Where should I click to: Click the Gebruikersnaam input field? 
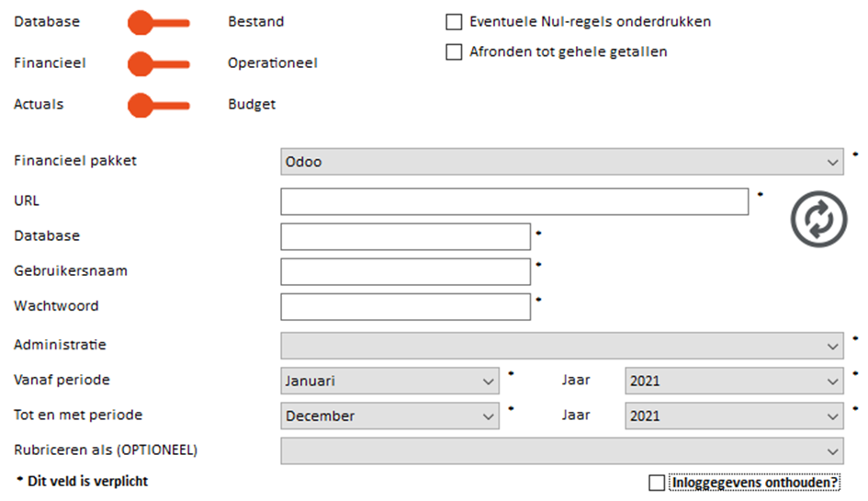(x=405, y=271)
